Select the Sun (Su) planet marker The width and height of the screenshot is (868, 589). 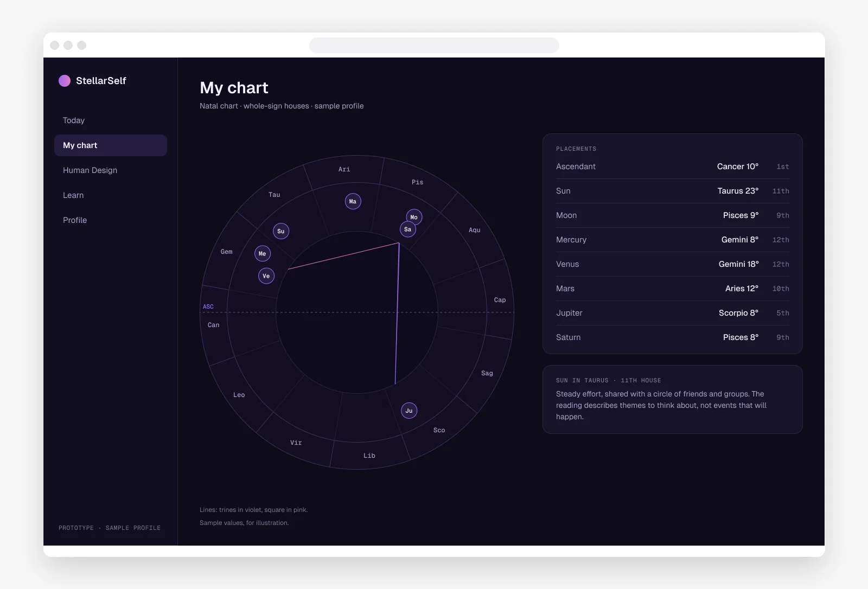click(280, 231)
